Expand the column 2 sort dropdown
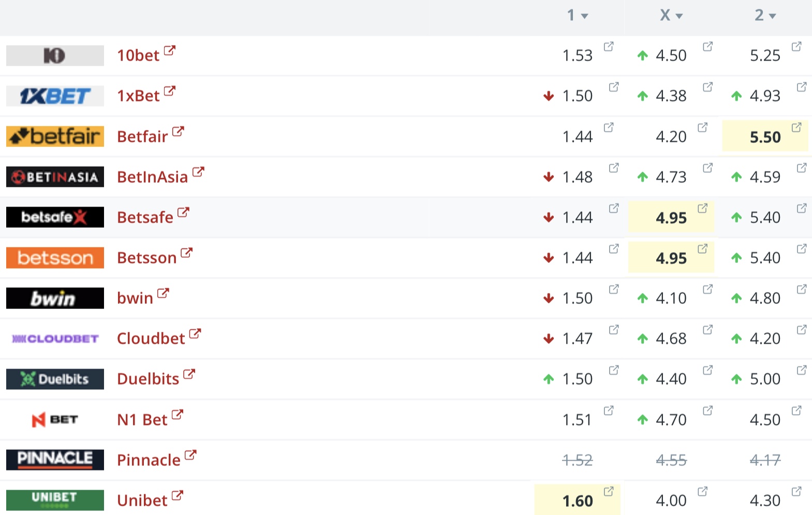Image resolution: width=812 pixels, height=515 pixels. coord(773,16)
